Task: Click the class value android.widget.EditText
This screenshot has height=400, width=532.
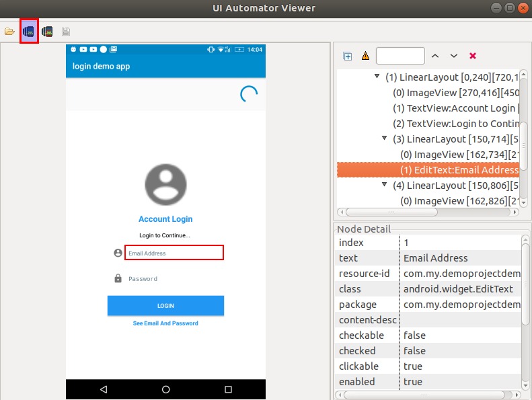Action: [458, 289]
